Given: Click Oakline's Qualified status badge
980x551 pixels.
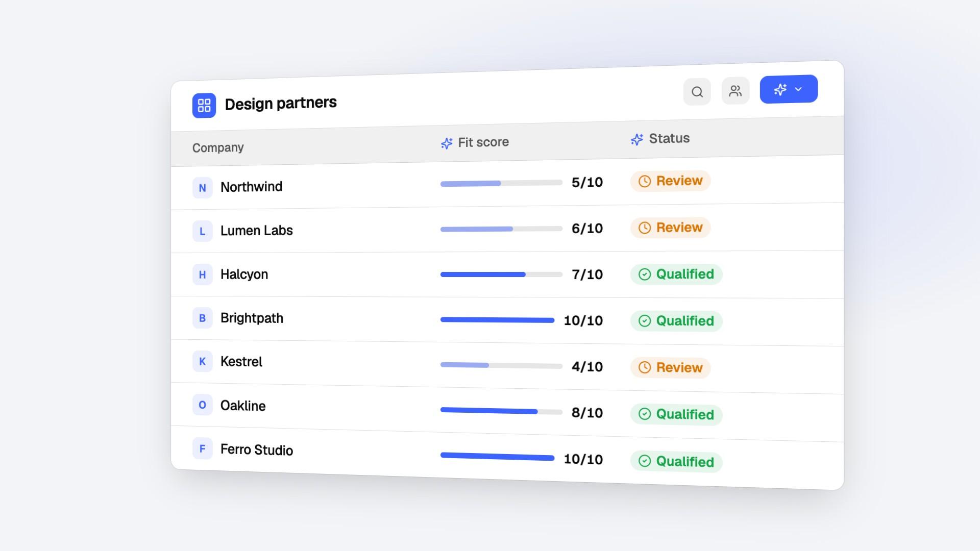Looking at the screenshot, I should click(676, 414).
